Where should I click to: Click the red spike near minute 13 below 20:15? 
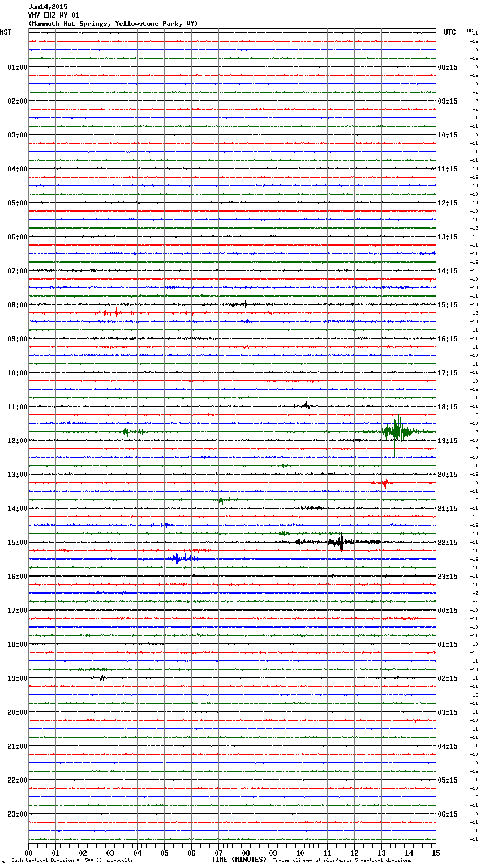385,483
